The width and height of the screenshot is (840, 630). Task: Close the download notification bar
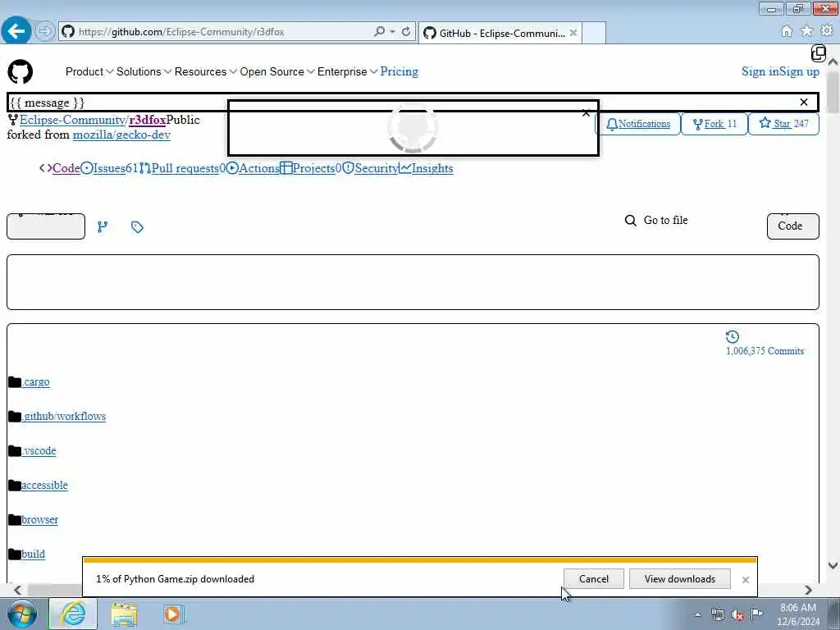point(745,580)
